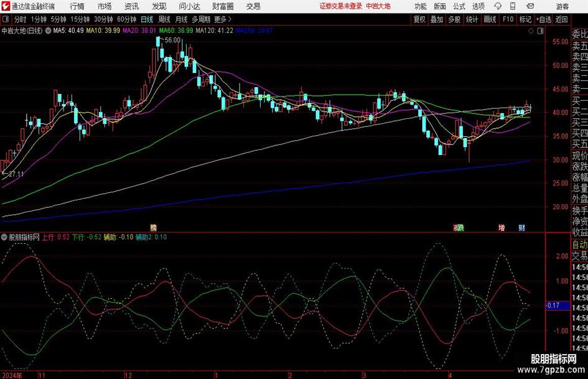
Task: Open the 多周期 multi-period view
Action: coord(202,19)
